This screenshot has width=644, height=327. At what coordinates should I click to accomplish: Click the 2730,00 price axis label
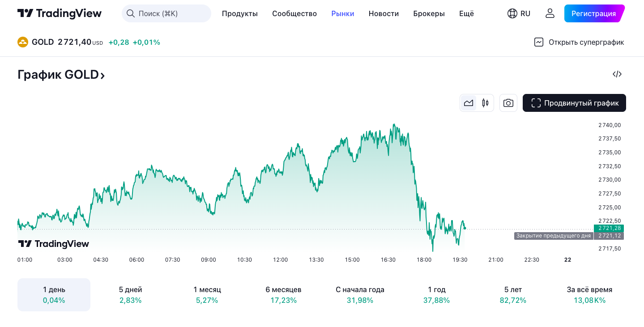(610, 180)
